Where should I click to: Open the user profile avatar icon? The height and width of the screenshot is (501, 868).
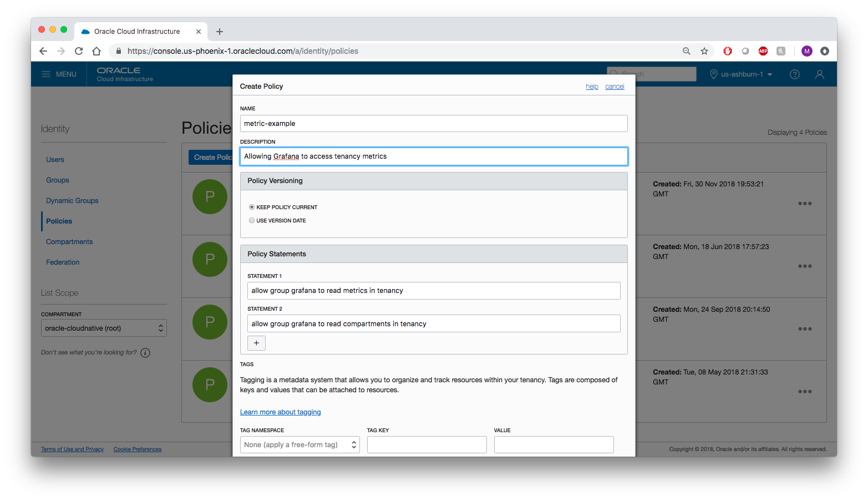819,74
